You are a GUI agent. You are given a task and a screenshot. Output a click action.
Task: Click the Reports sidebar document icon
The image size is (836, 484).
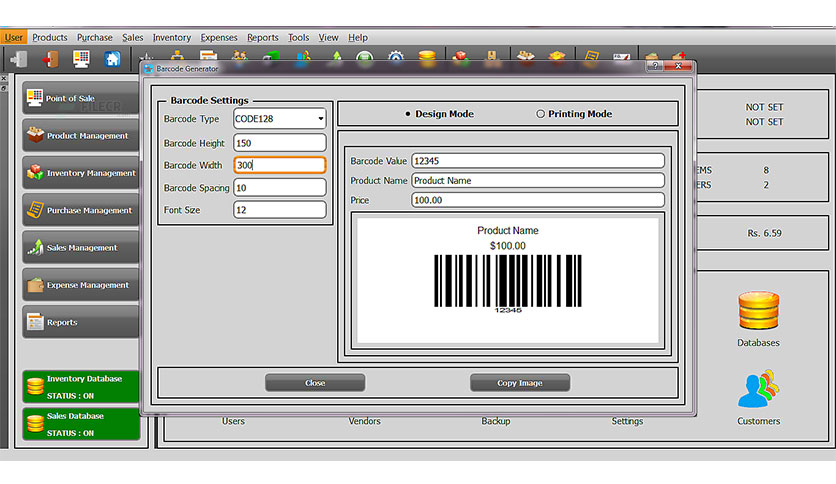click(x=35, y=321)
